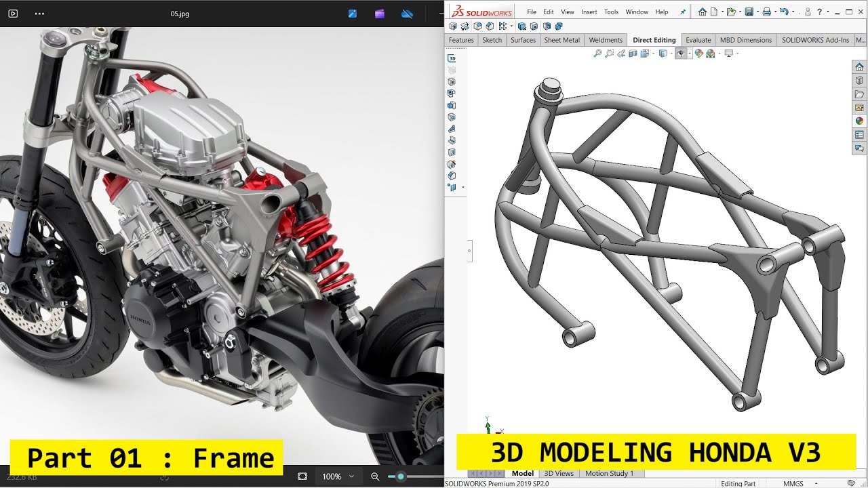This screenshot has width=868, height=488.
Task: Open the Tools menu
Action: pyautogui.click(x=612, y=12)
